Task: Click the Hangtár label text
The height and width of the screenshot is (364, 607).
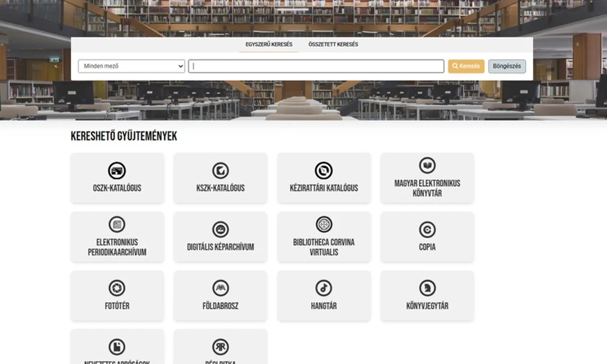Action: pos(324,306)
